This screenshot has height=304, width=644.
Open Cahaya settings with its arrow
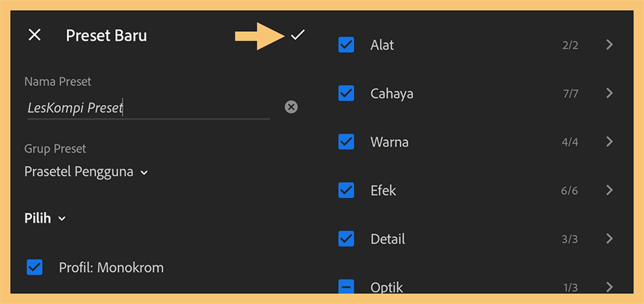609,94
